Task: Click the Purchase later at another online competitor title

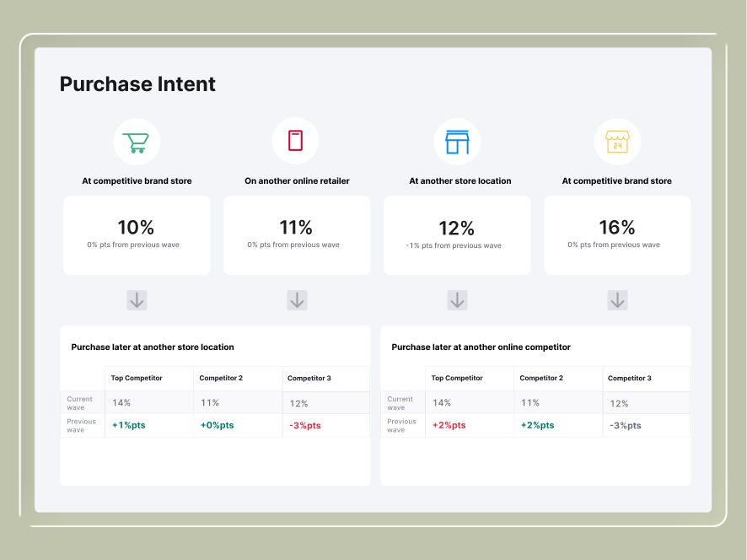Action: pos(481,347)
